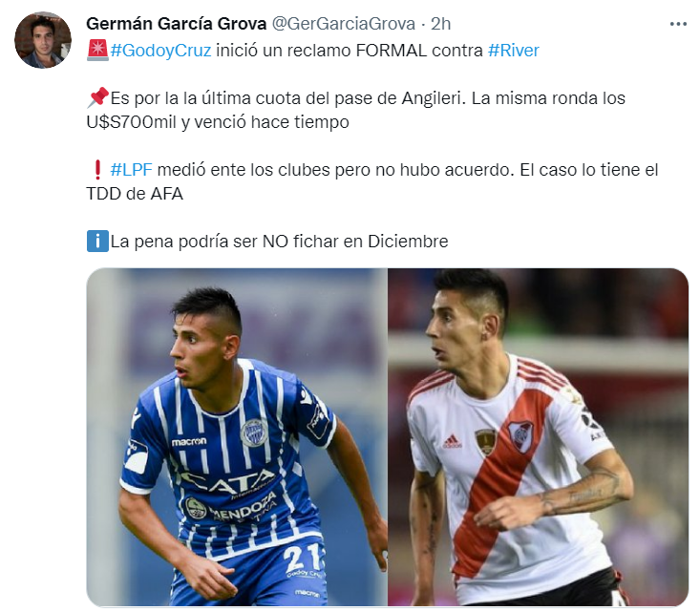Viewport: 700px width, 612px height.
Task: Click the #GodoyCruz hashtag
Action: click(160, 51)
